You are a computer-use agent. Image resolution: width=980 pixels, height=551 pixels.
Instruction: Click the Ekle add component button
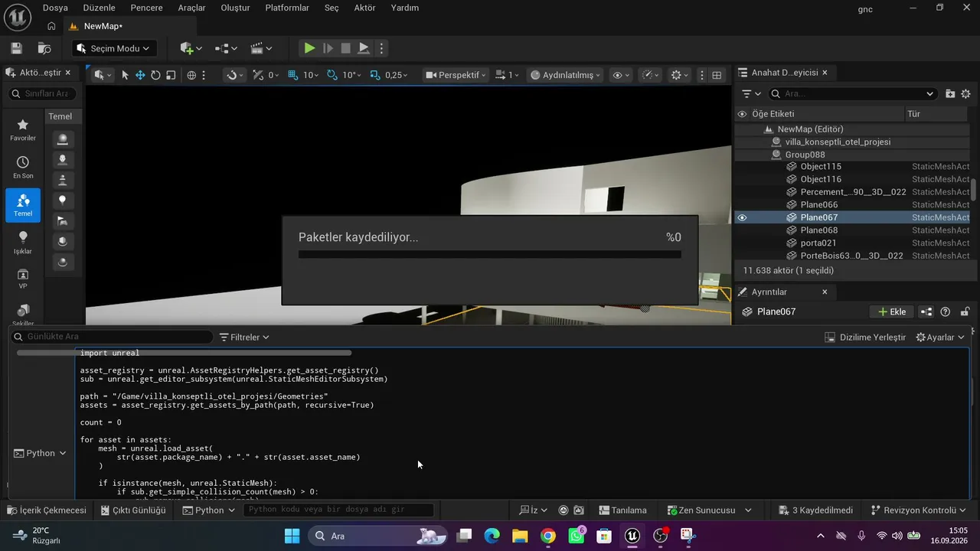pyautogui.click(x=892, y=311)
